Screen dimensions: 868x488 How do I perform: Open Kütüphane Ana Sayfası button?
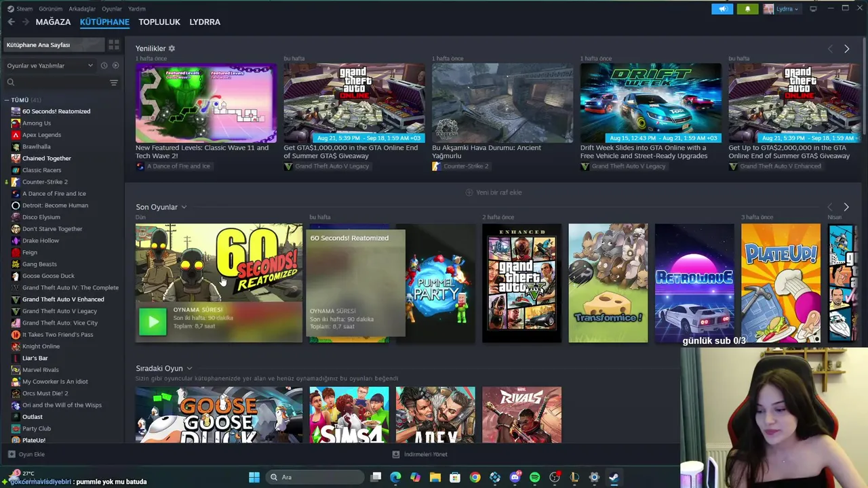click(54, 45)
